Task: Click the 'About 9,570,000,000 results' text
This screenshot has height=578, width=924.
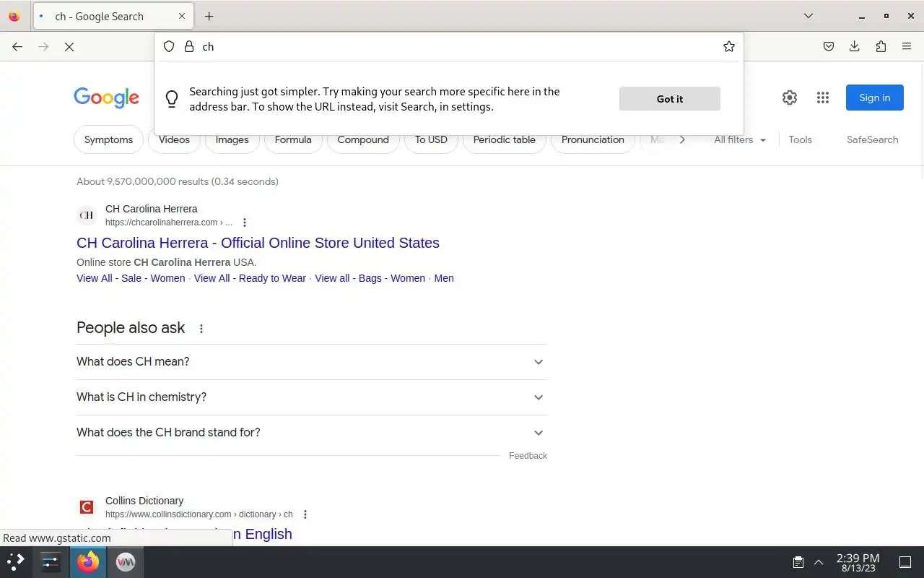Action: [178, 181]
